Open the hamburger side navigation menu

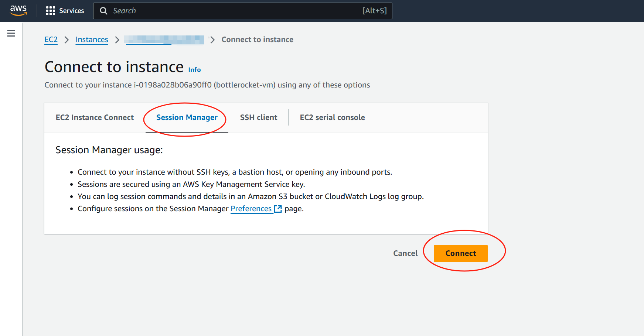[11, 33]
